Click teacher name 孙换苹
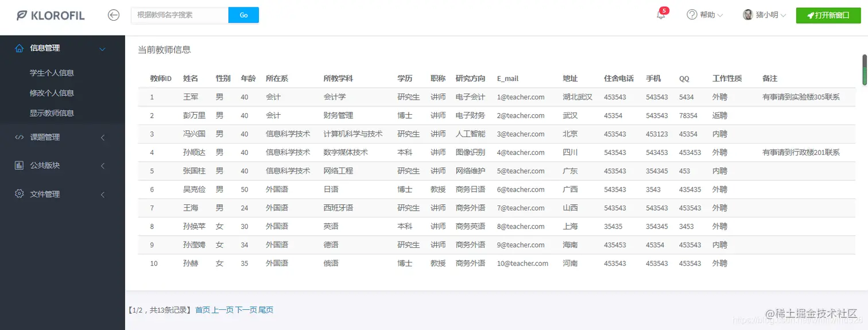 point(194,226)
